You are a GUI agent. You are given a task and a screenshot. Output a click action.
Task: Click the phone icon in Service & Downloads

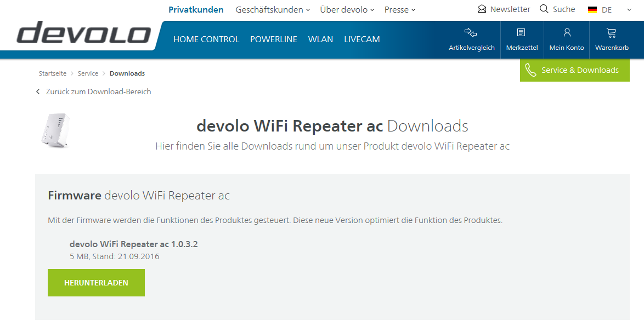click(530, 70)
